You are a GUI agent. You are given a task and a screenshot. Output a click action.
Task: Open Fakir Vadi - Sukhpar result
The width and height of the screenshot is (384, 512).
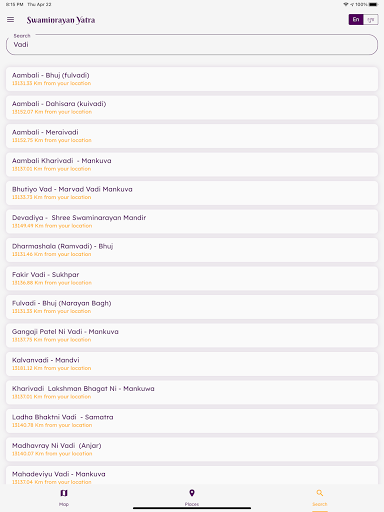[192, 278]
